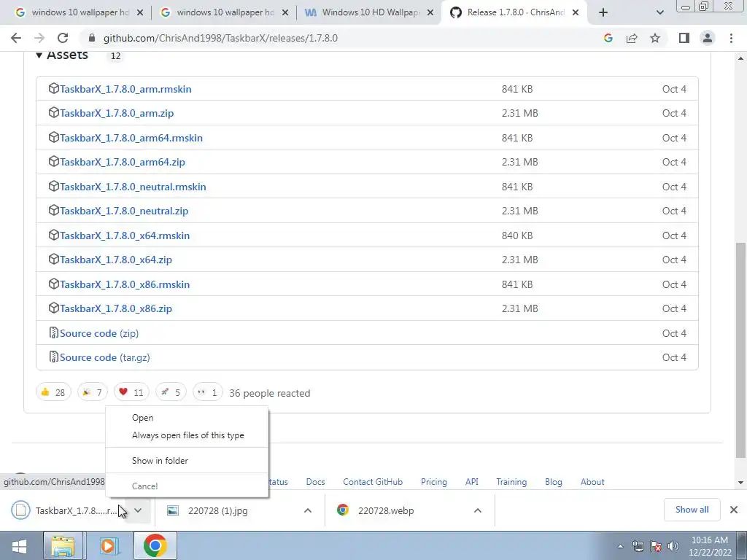Switch to the Windows 10 HD Wallpaper tab
Screen dimensions: 747x560
pos(369,13)
